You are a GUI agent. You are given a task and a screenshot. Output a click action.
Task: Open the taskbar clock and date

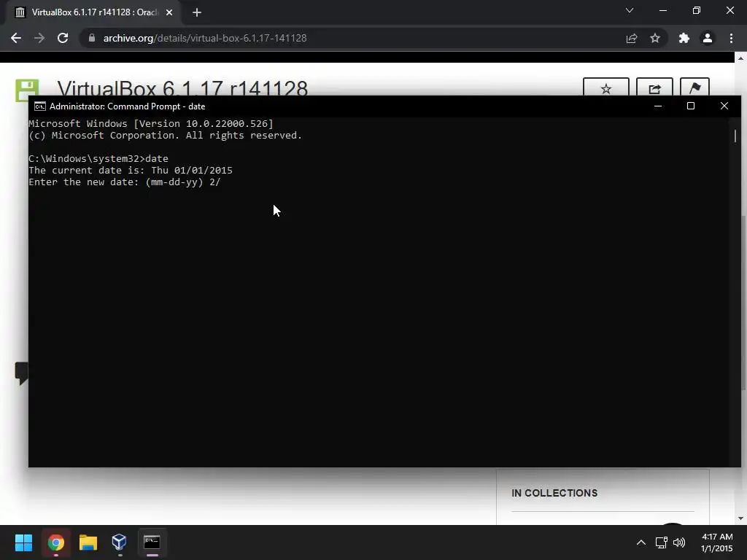717,542
